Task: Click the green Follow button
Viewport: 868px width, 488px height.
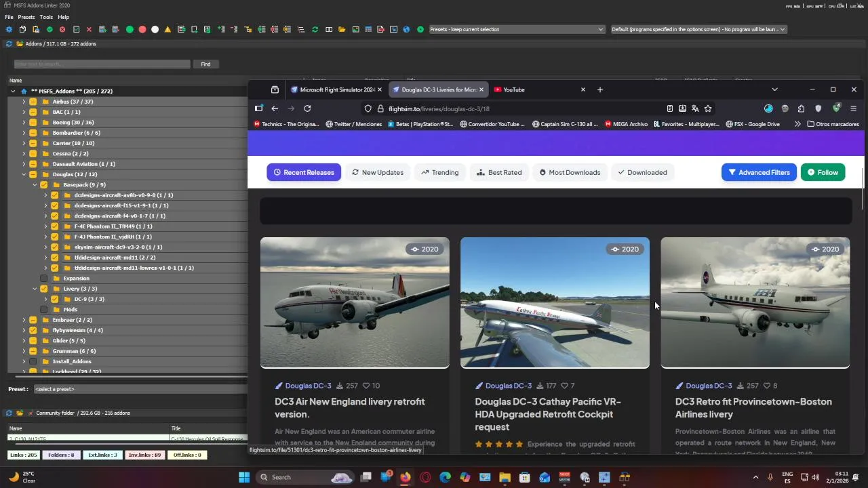Action: tap(823, 172)
